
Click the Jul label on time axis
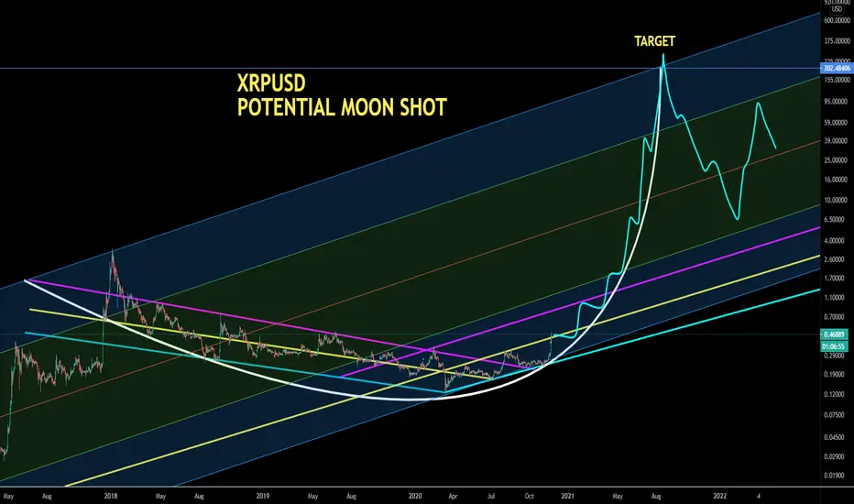(x=491, y=497)
